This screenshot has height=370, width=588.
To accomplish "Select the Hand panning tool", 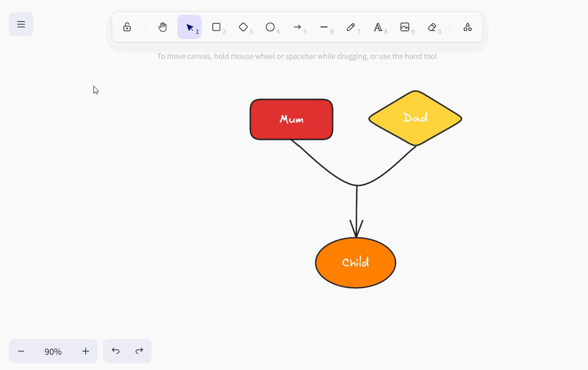I will click(x=162, y=27).
